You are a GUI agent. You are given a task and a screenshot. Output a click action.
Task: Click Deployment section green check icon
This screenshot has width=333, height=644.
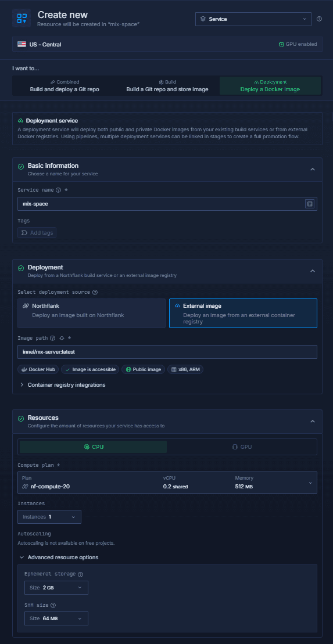point(21,268)
